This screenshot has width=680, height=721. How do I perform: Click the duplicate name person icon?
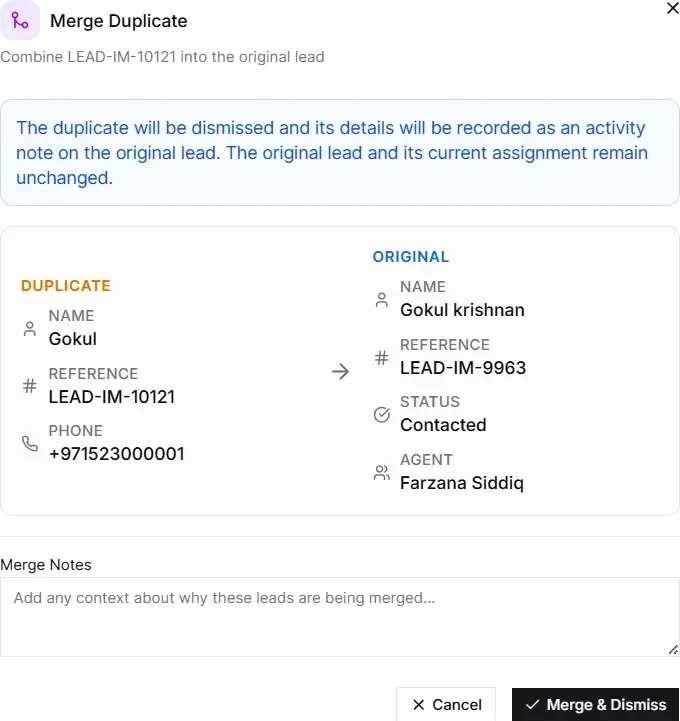point(30,329)
